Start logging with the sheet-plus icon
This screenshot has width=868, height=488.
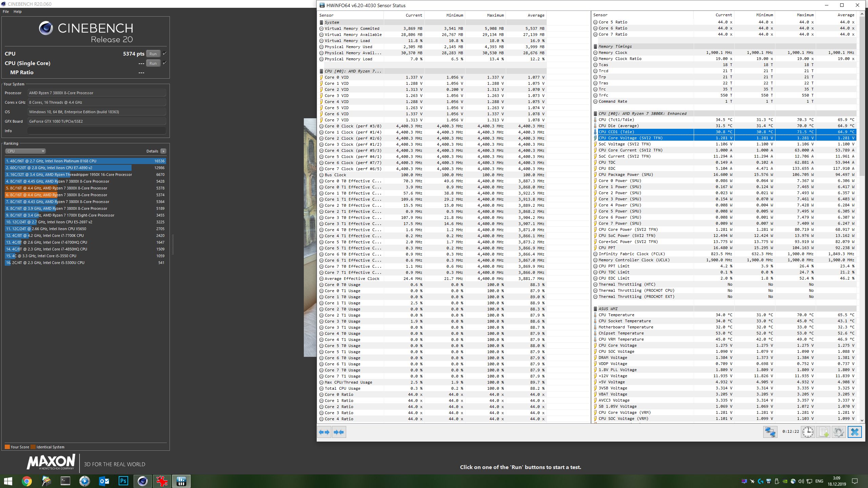click(x=823, y=432)
